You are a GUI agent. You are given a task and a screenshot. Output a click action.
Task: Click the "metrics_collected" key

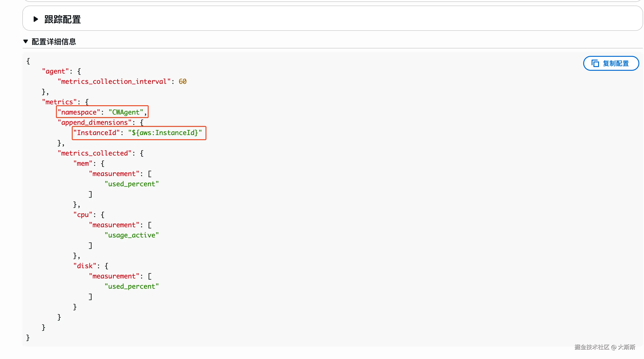coord(95,153)
